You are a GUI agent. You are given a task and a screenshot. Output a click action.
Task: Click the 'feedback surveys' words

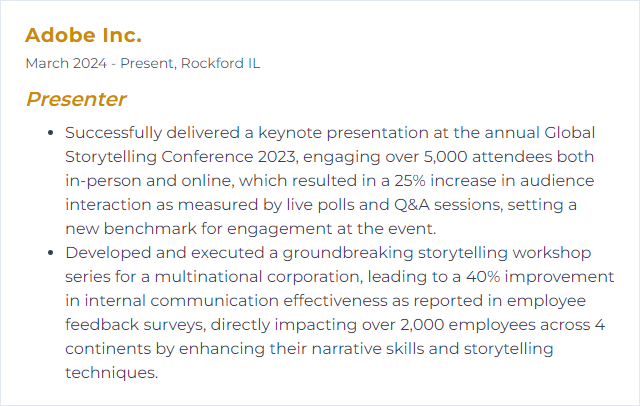pyautogui.click(x=134, y=325)
